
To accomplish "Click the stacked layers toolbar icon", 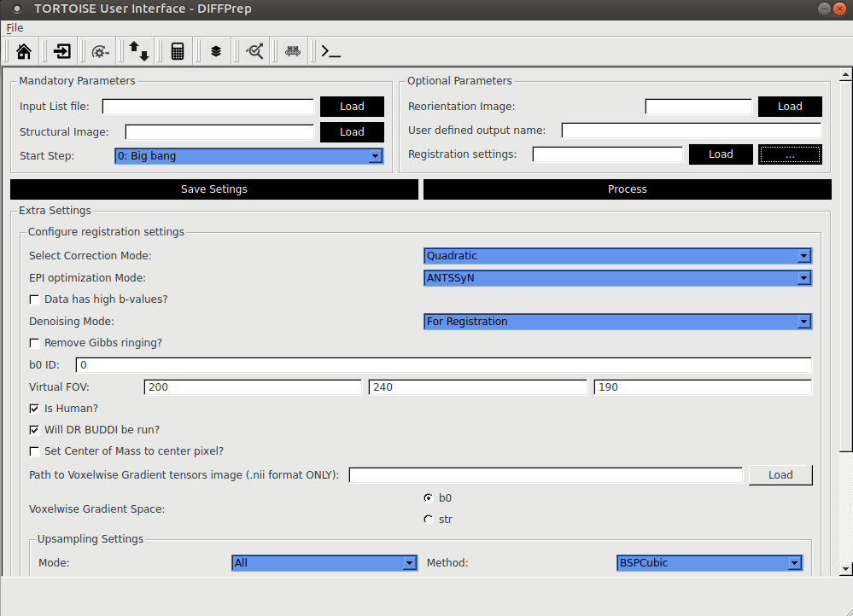I will point(216,51).
